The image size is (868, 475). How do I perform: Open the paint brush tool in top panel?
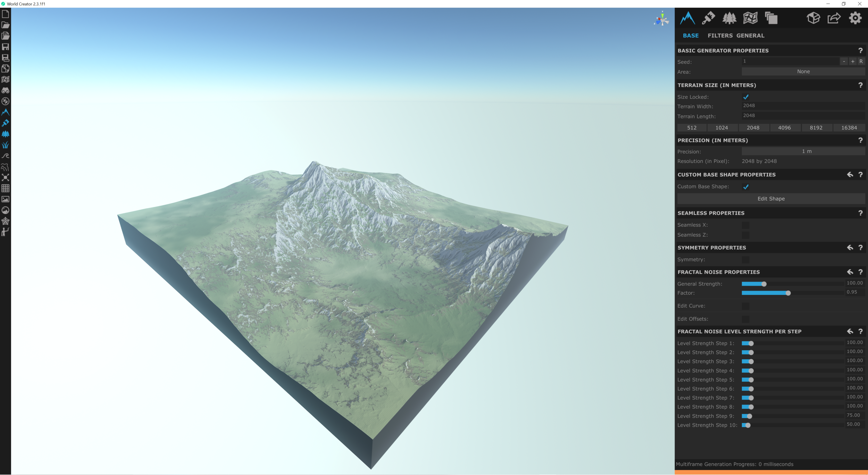pyautogui.click(x=708, y=18)
